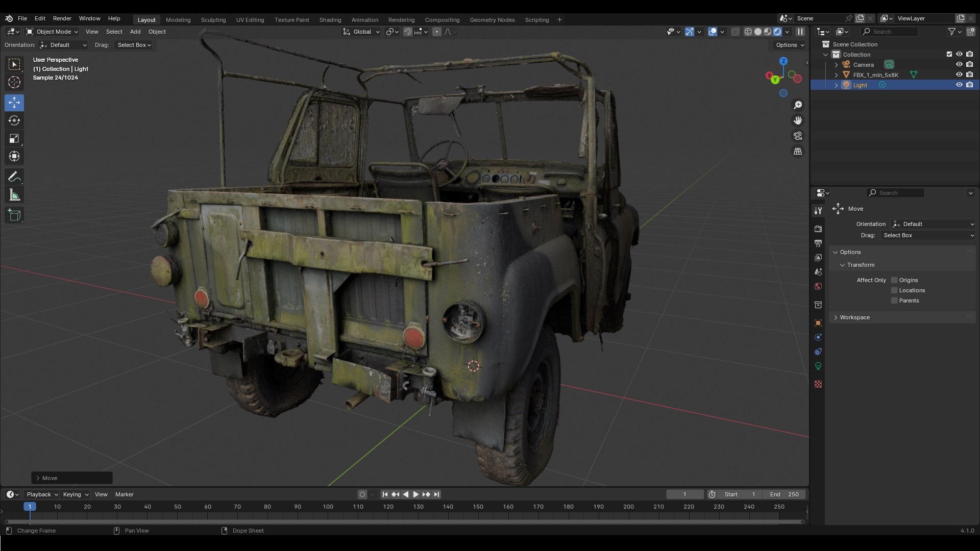The image size is (980, 551).
Task: Open the World properties tab
Action: point(818,286)
